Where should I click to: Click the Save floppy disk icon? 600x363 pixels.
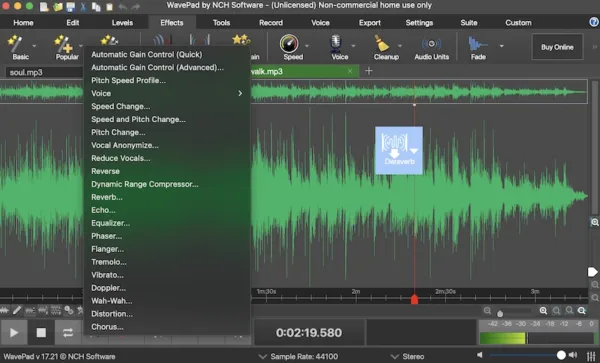click(70, 7)
